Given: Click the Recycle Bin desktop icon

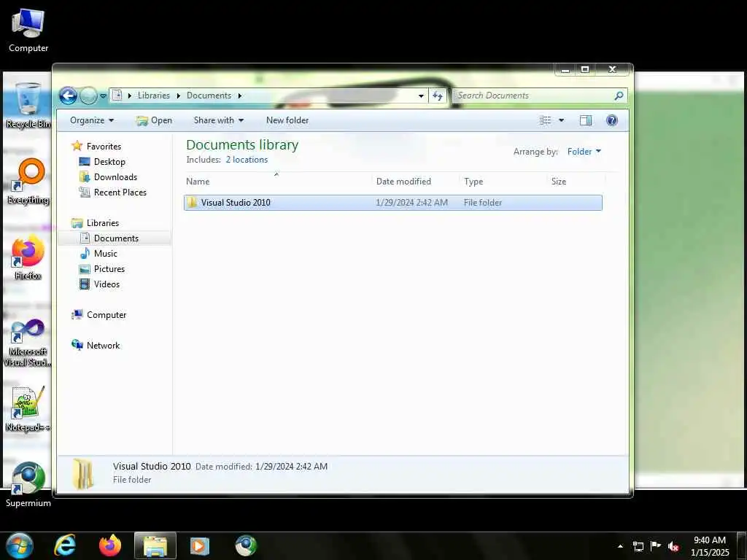Looking at the screenshot, I should (x=28, y=105).
